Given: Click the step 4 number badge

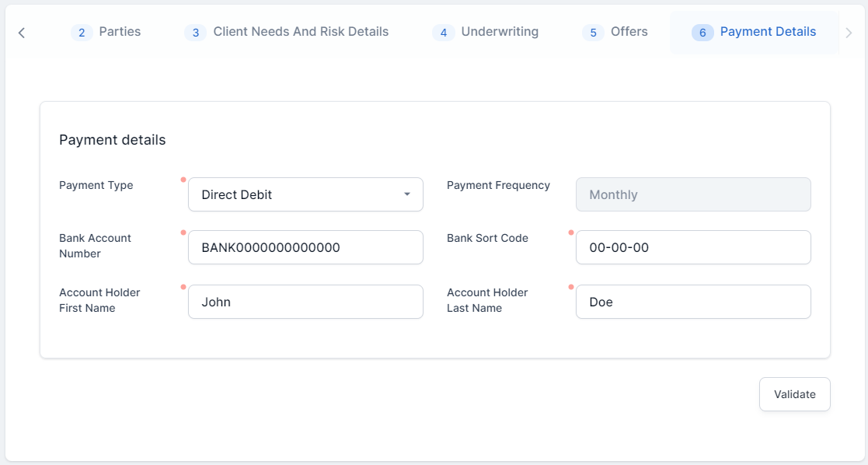Looking at the screenshot, I should (443, 33).
